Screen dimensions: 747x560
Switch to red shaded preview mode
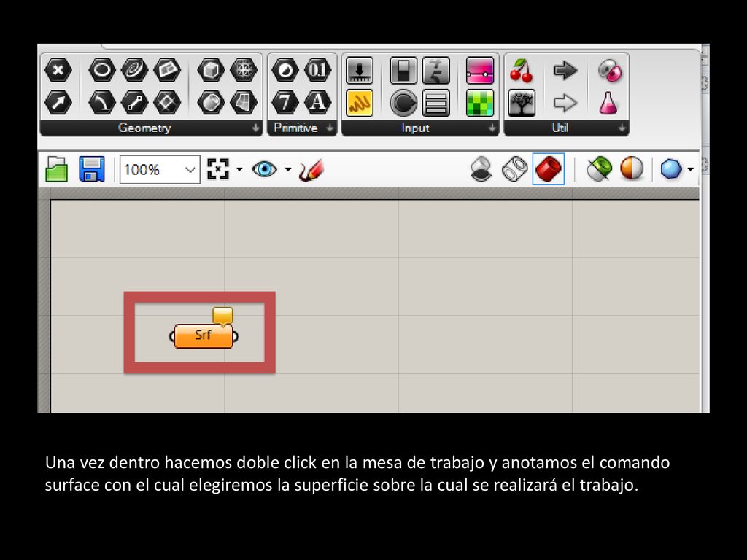pos(549,168)
